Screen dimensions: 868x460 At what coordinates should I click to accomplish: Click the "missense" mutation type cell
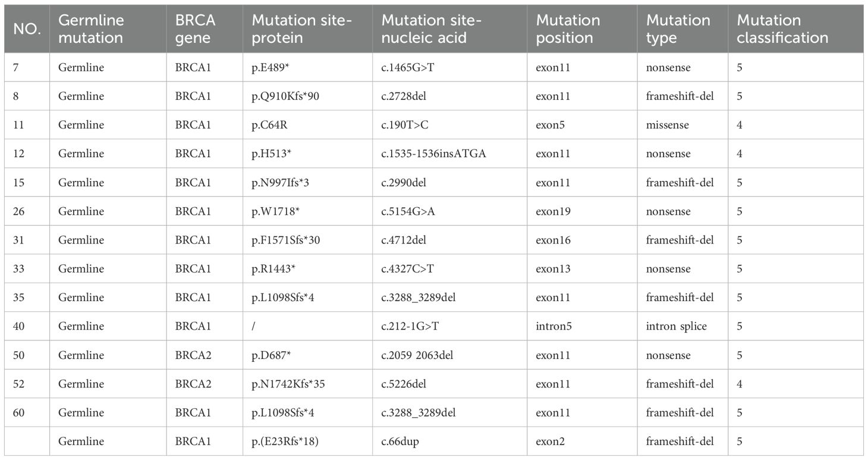(668, 125)
